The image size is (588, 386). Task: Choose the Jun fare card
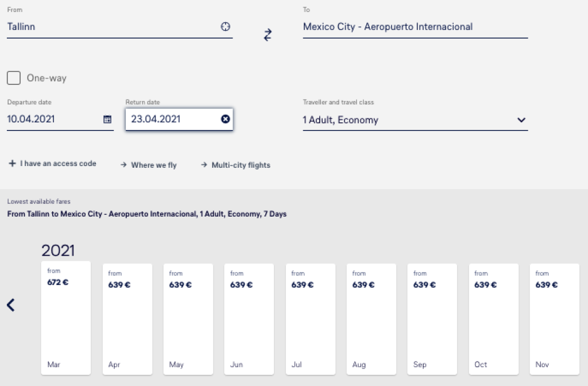(249, 319)
